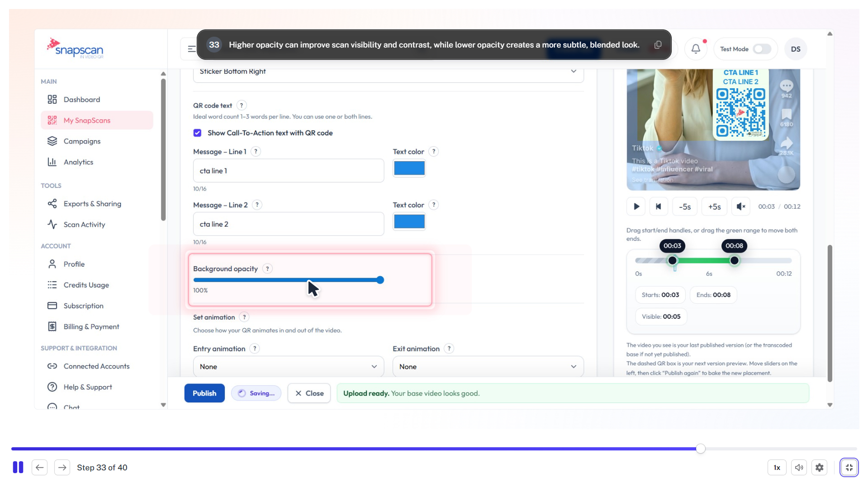The height and width of the screenshot is (488, 868).
Task: Uncheck Show Call-To-Action text with QR code
Action: click(197, 133)
